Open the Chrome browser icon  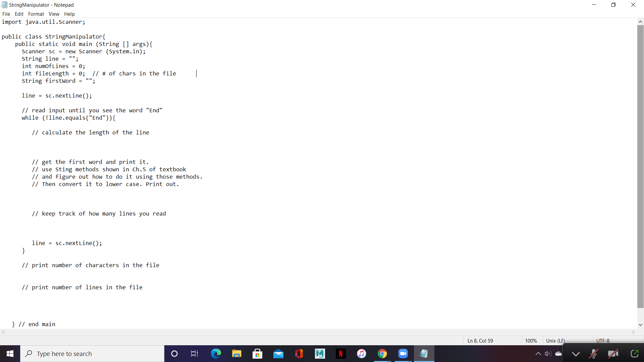(x=382, y=353)
